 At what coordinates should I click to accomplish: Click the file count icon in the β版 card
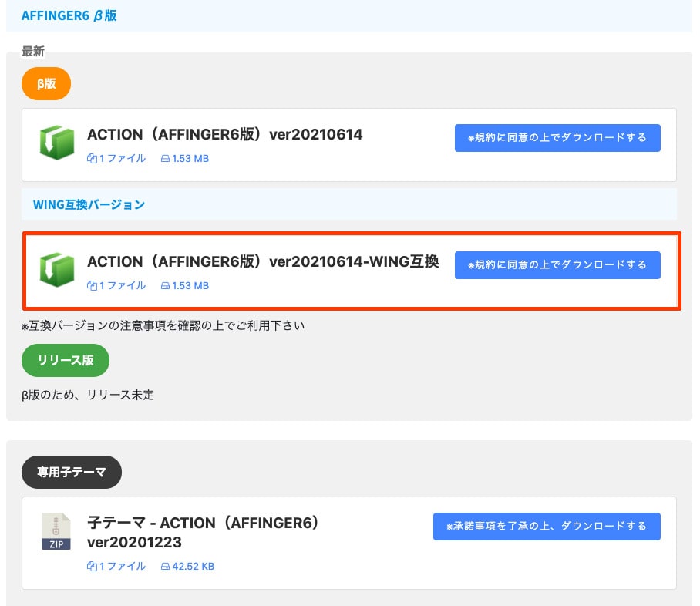click(92, 159)
